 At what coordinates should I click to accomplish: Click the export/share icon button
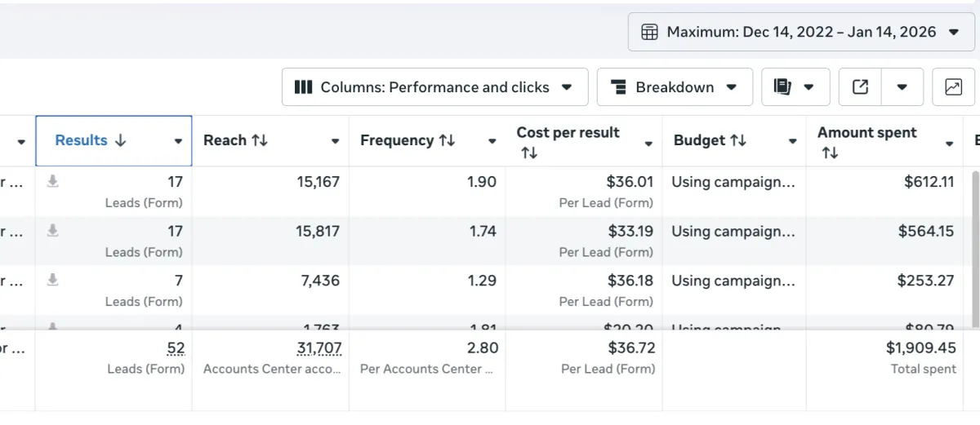pos(860,87)
